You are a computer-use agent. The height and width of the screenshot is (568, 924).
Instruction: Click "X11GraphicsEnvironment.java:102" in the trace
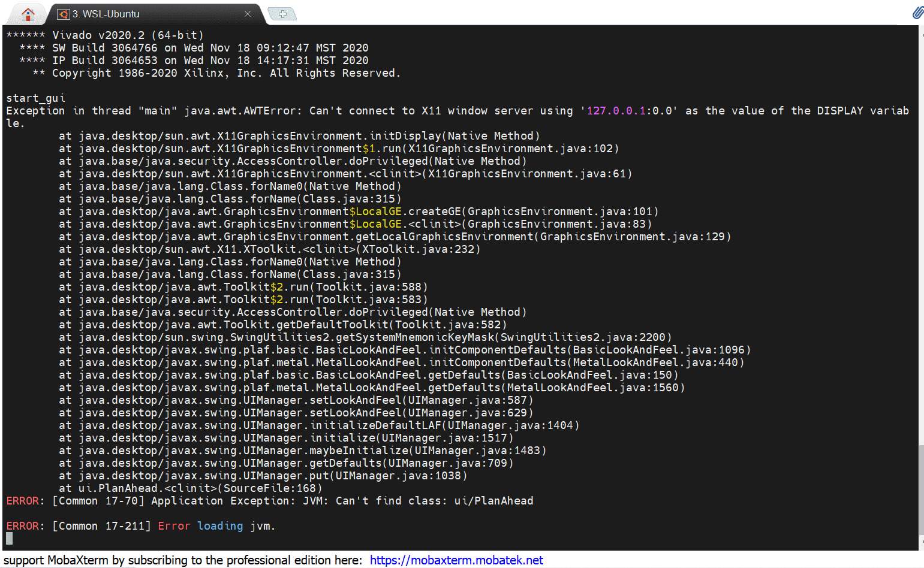(510, 149)
